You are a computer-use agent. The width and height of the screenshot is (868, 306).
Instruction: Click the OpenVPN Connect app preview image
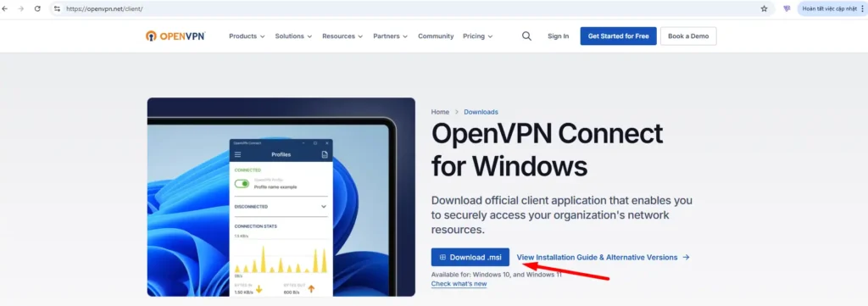[x=281, y=197]
